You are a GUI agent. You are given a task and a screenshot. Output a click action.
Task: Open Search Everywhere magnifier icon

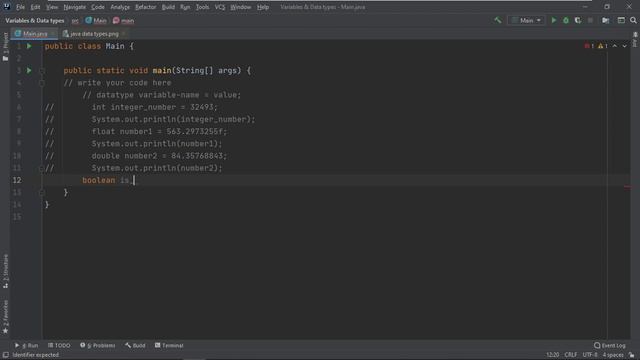pyautogui.click(x=633, y=20)
